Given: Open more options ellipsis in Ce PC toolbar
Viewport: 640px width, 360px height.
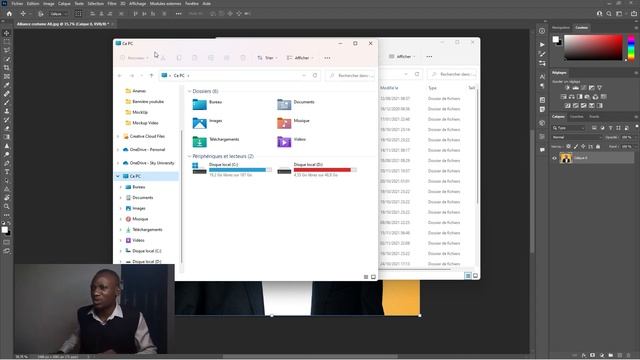Looking at the screenshot, I should point(327,58).
